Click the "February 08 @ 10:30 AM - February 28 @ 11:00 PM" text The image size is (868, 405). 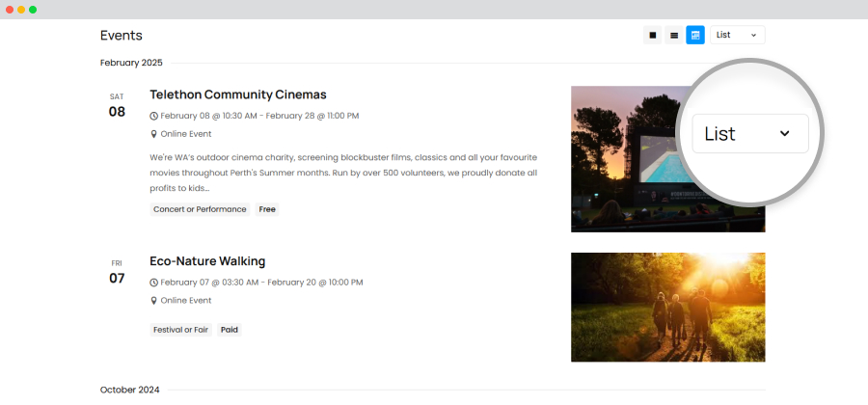point(259,116)
